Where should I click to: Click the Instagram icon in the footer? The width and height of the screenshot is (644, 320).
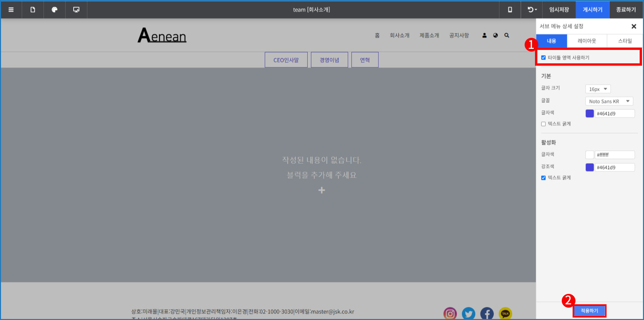[450, 314]
